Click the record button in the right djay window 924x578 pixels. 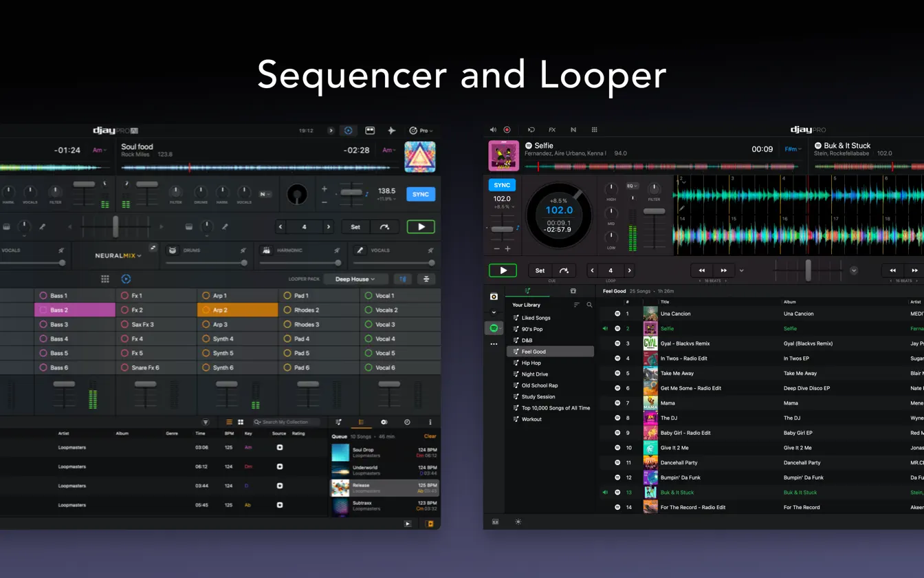pos(507,129)
